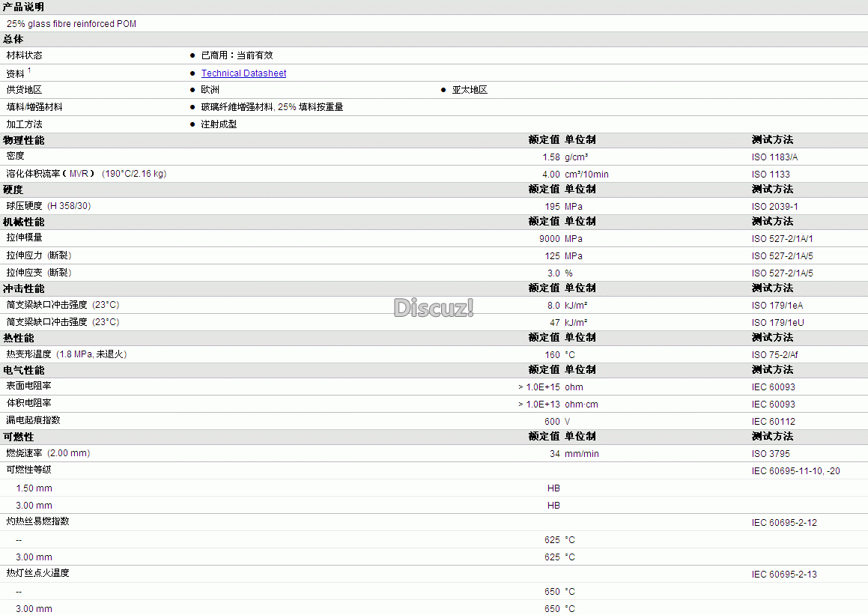The image size is (868, 615).
Task: Click the '冲击性能' section header
Action: [23, 288]
